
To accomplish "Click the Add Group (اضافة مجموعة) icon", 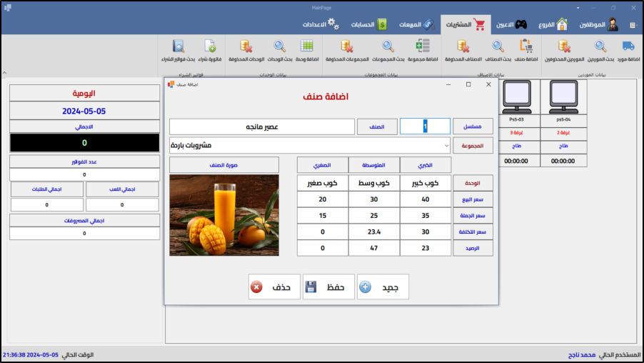I will tap(423, 47).
